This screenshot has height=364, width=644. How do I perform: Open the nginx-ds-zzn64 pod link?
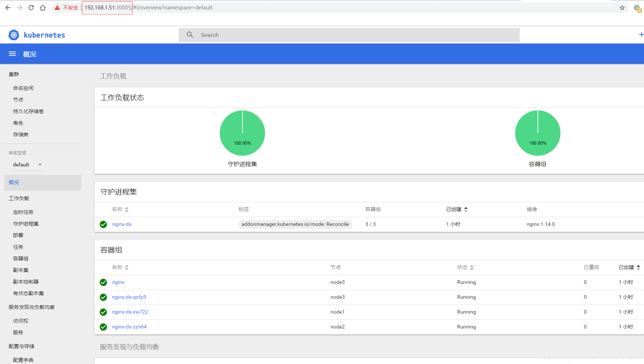(129, 327)
